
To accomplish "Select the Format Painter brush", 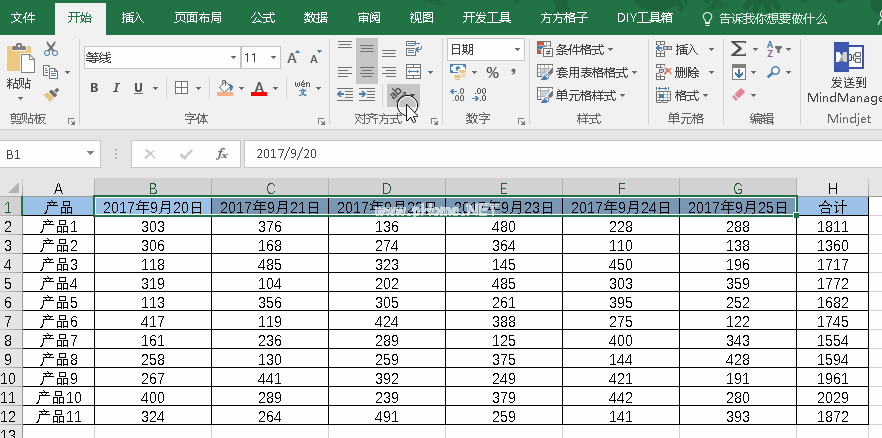I will tap(51, 94).
